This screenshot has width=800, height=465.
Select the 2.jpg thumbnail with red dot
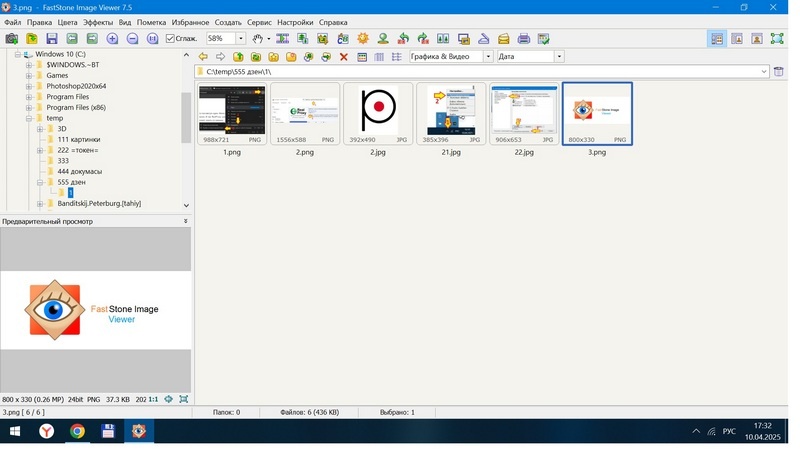[x=378, y=114]
